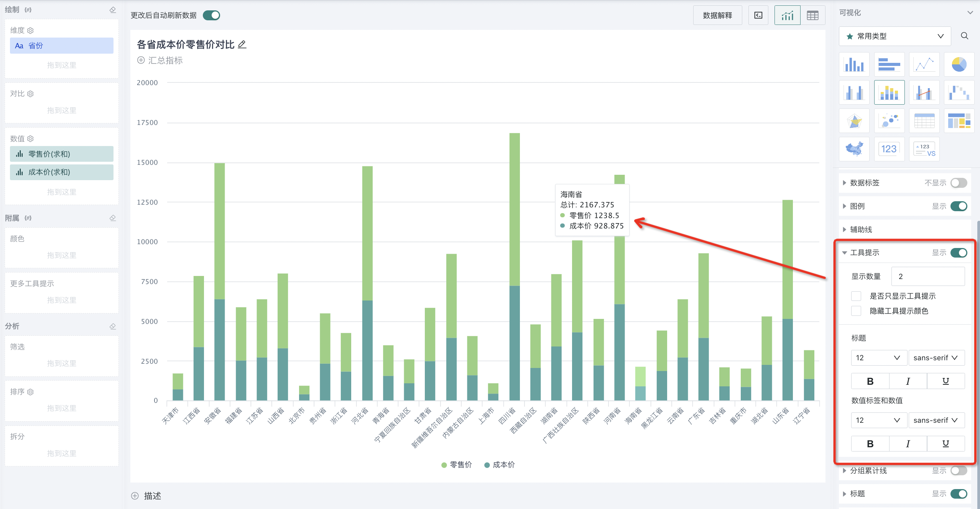Select 零售价(求和) value field
This screenshot has width=980, height=509.
tap(62, 154)
